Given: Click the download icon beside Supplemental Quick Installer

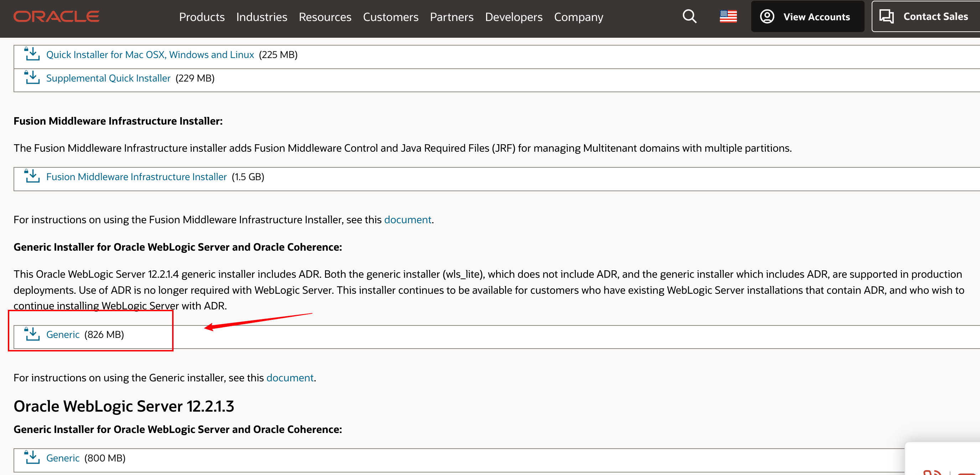Looking at the screenshot, I should pos(32,78).
